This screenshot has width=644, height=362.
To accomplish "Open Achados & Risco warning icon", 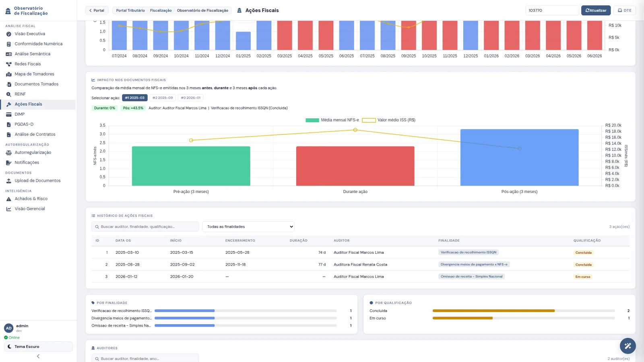I will pos(8,199).
